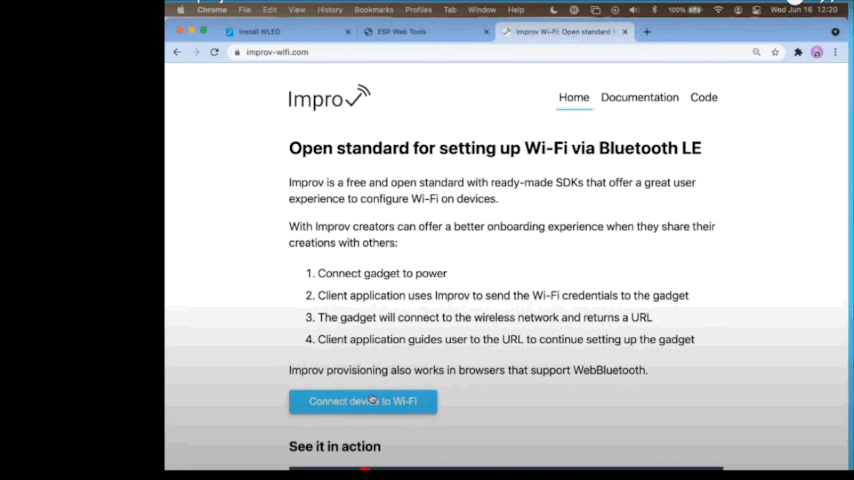The width and height of the screenshot is (854, 480).
Task: Click the browser back arrow
Action: pos(177,52)
